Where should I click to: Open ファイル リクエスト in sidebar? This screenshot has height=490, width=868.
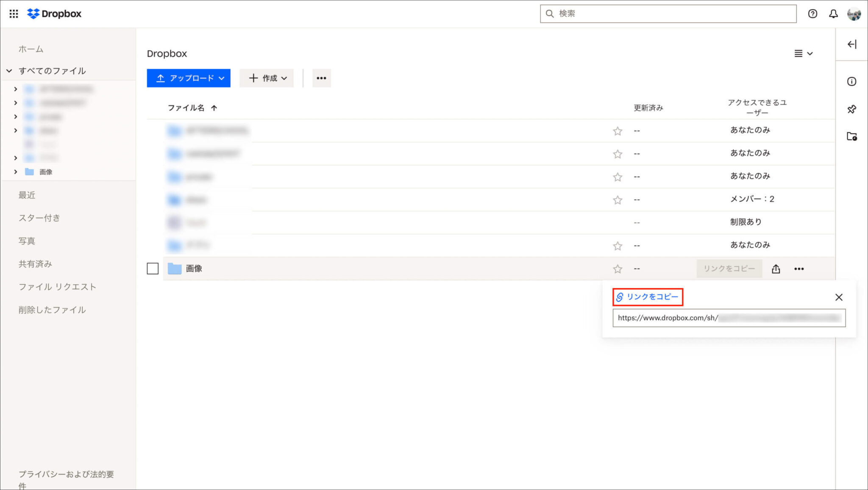tap(57, 287)
